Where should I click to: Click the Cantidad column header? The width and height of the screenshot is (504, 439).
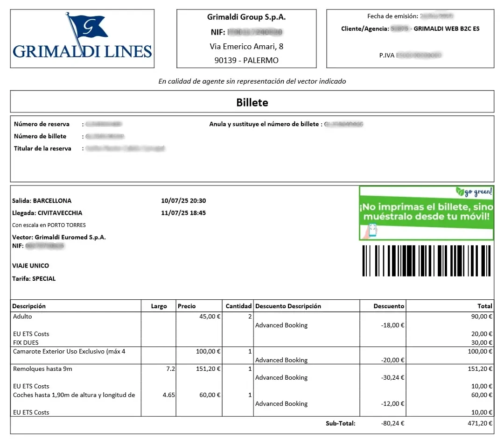(238, 306)
